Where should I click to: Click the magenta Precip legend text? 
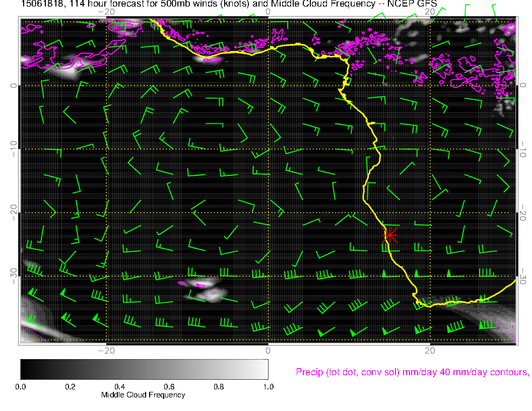click(412, 372)
